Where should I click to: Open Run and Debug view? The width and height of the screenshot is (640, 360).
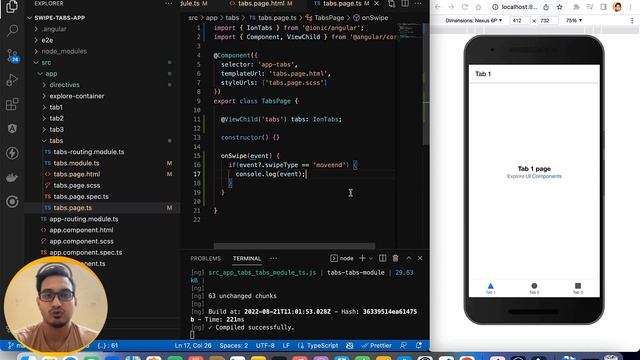12,80
